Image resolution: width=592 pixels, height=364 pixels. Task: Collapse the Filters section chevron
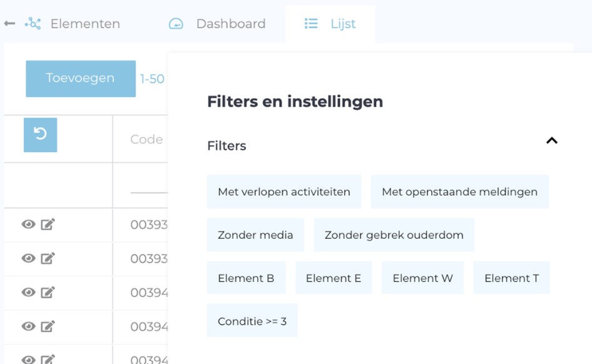551,141
